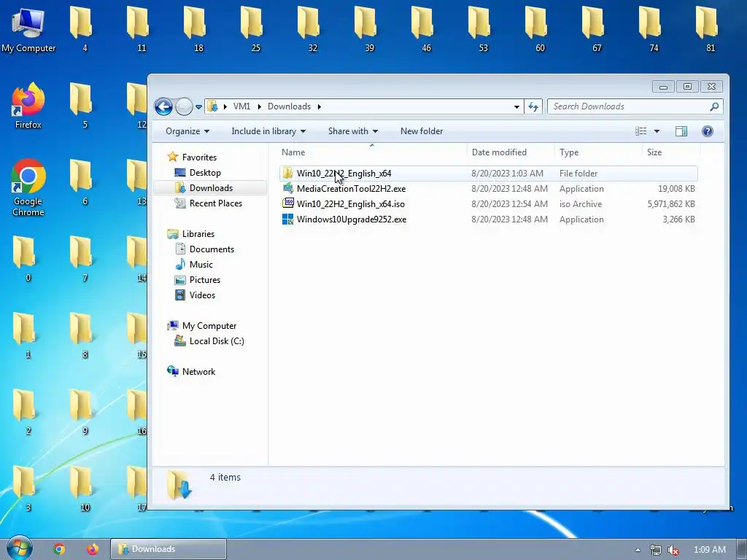This screenshot has width=747, height=560.
Task: Expand the arrow after Downloads breadcrumb
Action: [320, 106]
